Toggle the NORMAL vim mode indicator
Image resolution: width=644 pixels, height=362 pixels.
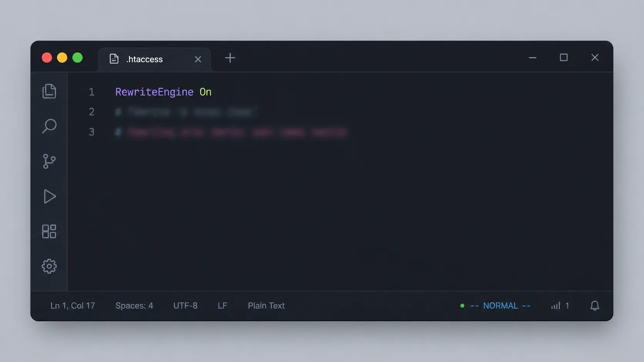(500, 305)
